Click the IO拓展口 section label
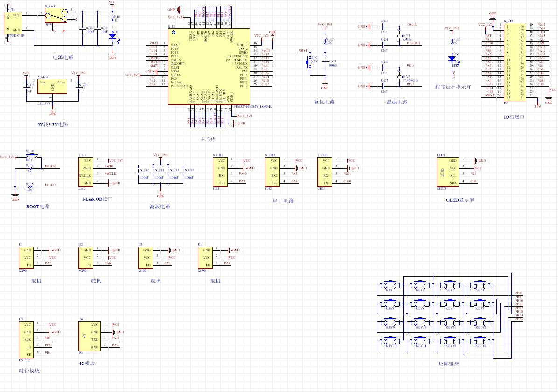The image size is (558, 392). click(x=514, y=117)
